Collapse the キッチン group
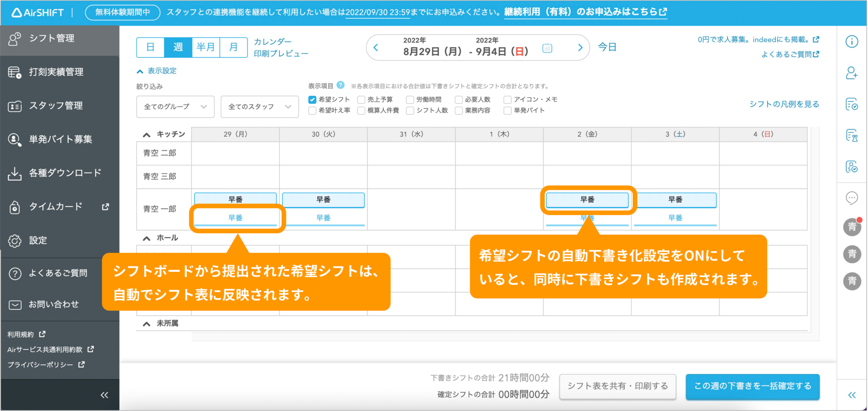This screenshot has height=411, width=868. (146, 135)
